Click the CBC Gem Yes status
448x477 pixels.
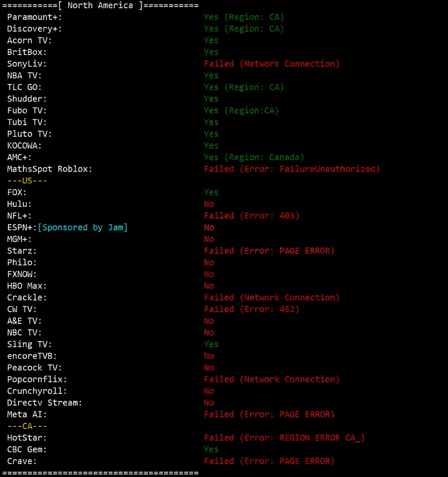point(211,449)
